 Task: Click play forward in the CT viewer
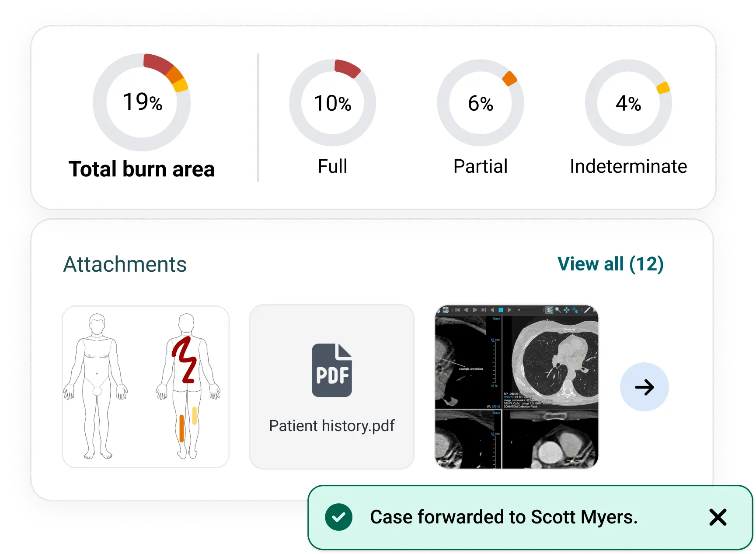(509, 310)
